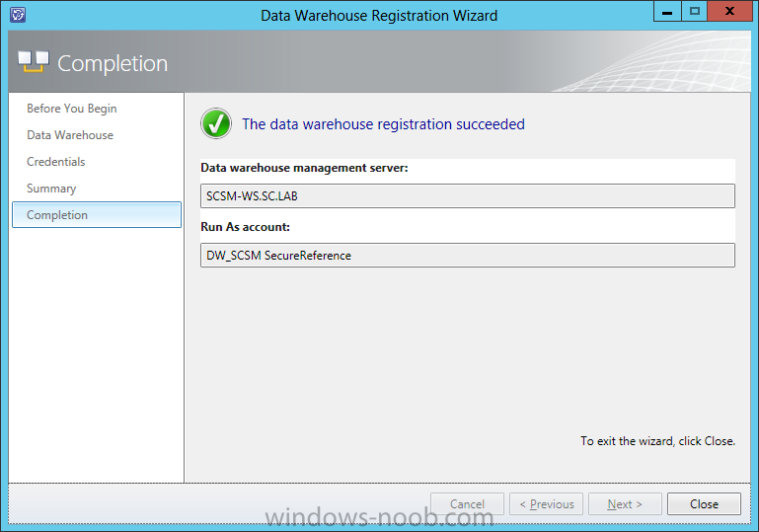Click the green success checkmark icon
This screenshot has height=532, width=759.
pos(216,123)
